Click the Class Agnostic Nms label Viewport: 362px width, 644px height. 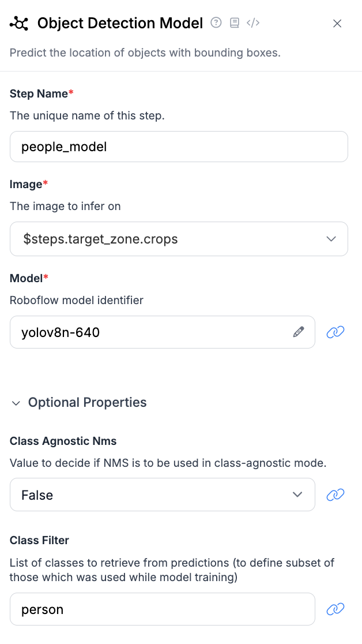coord(63,441)
